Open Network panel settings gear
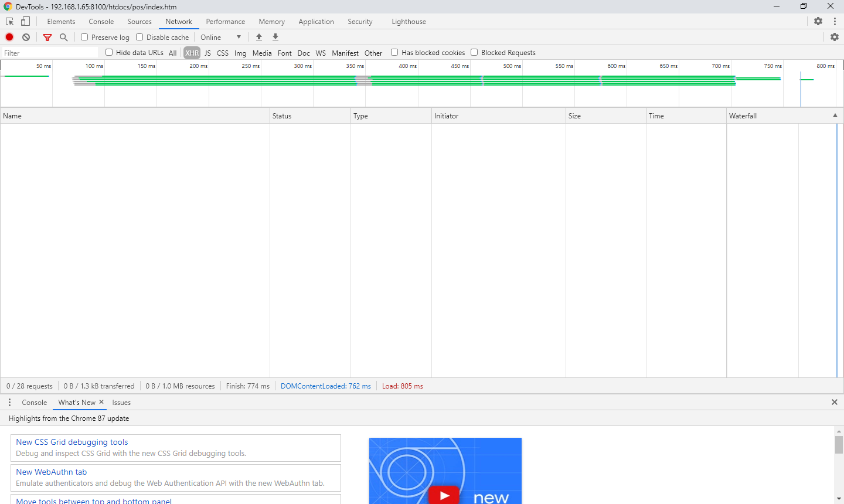The height and width of the screenshot is (504, 844). click(x=835, y=36)
